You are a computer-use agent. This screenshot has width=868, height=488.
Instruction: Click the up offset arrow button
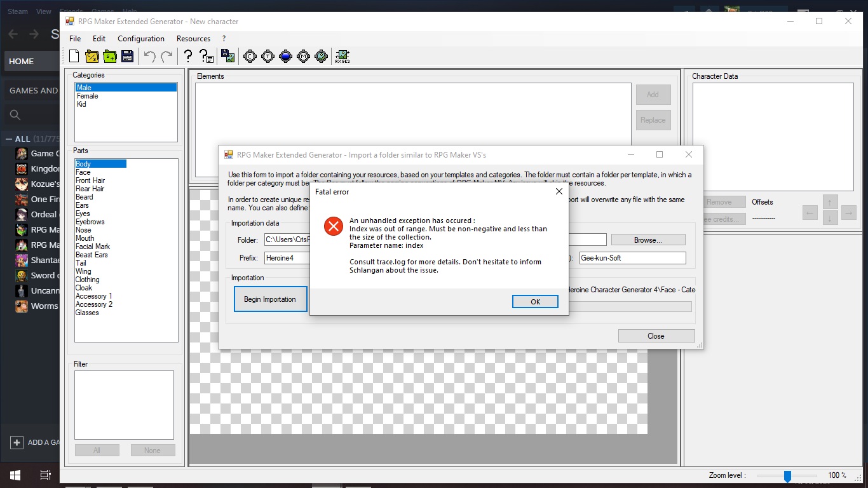point(830,202)
